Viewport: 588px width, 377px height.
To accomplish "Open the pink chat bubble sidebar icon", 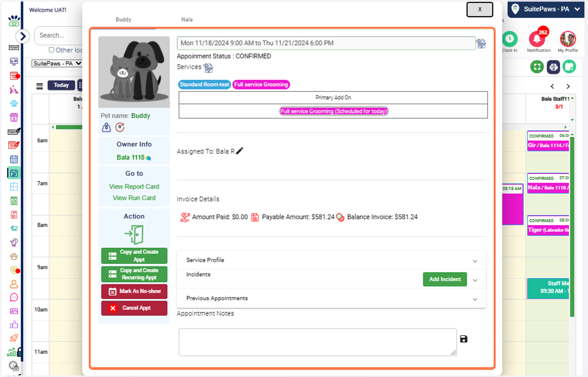I will [x=14, y=297].
